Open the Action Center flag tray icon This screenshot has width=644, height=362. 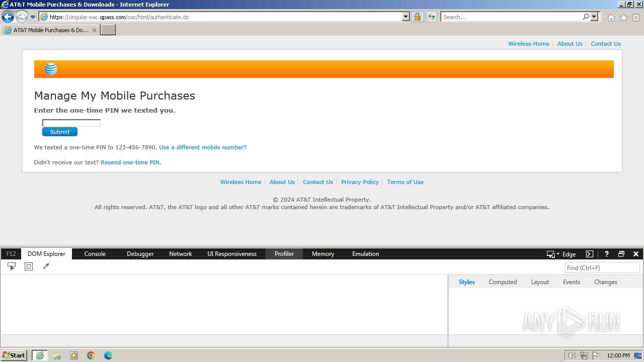click(x=596, y=355)
